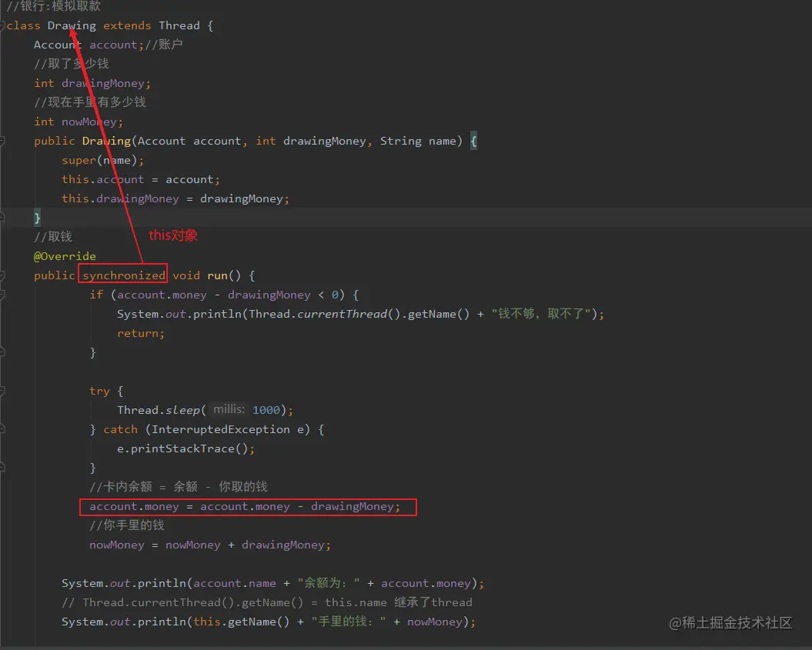Click the 'catch' keyword
The height and width of the screenshot is (650, 812).
[120, 429]
